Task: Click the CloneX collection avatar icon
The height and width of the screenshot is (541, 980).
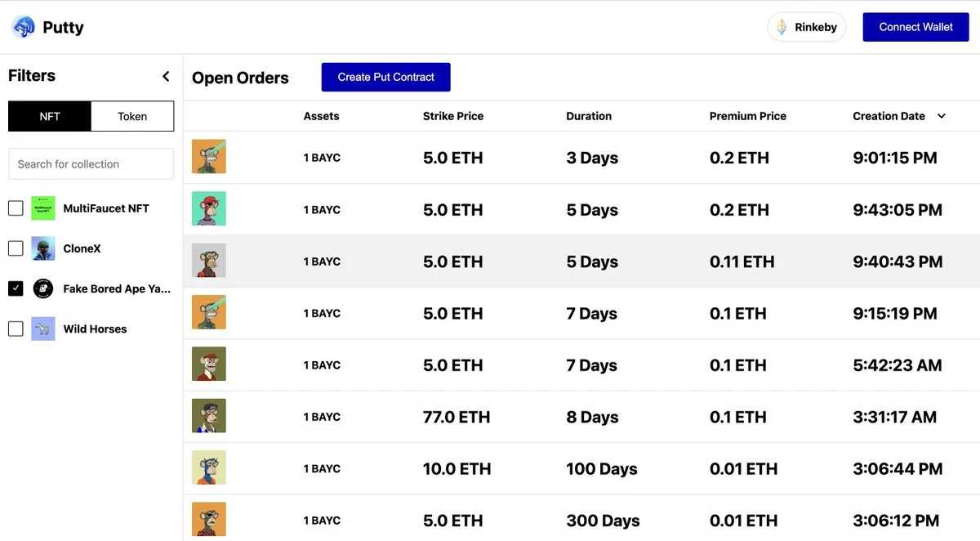Action: tap(43, 248)
